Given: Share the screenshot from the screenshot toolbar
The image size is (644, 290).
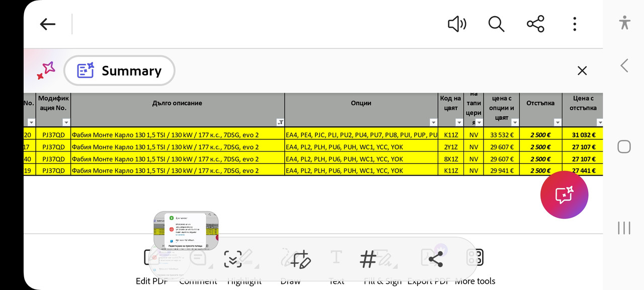Looking at the screenshot, I should click(x=435, y=260).
